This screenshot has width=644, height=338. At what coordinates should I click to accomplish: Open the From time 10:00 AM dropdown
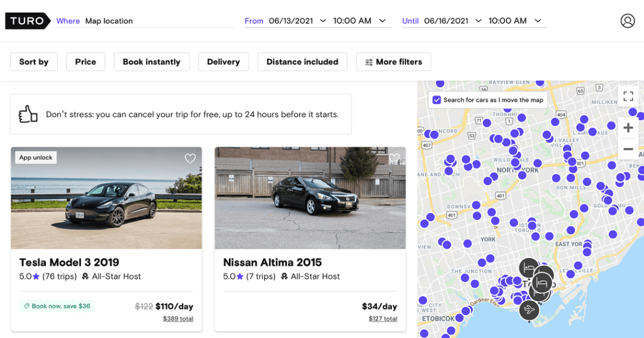[x=359, y=21]
